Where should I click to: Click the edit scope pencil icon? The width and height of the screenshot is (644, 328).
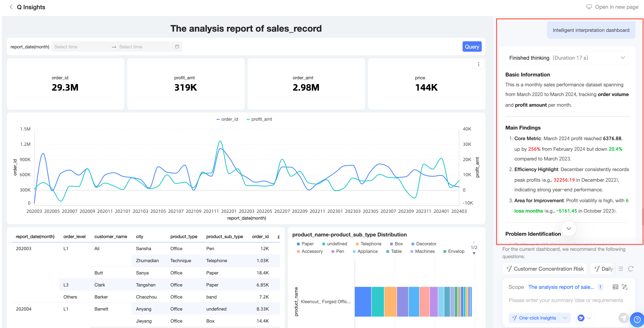click(624, 287)
